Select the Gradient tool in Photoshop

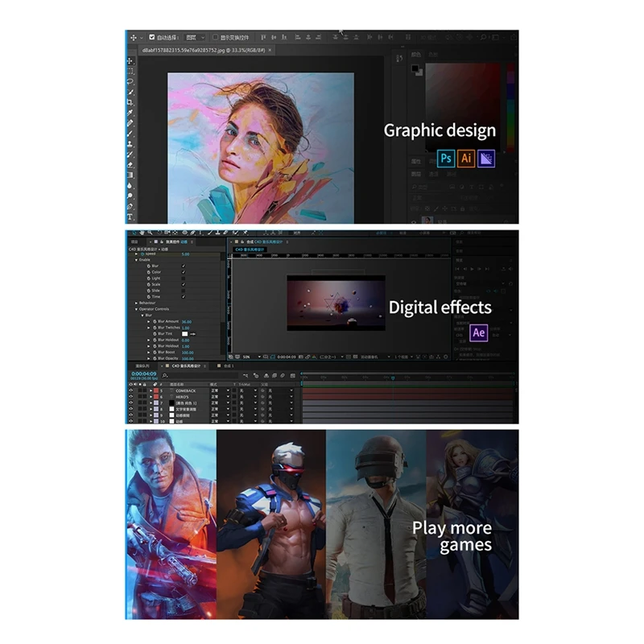click(x=130, y=175)
